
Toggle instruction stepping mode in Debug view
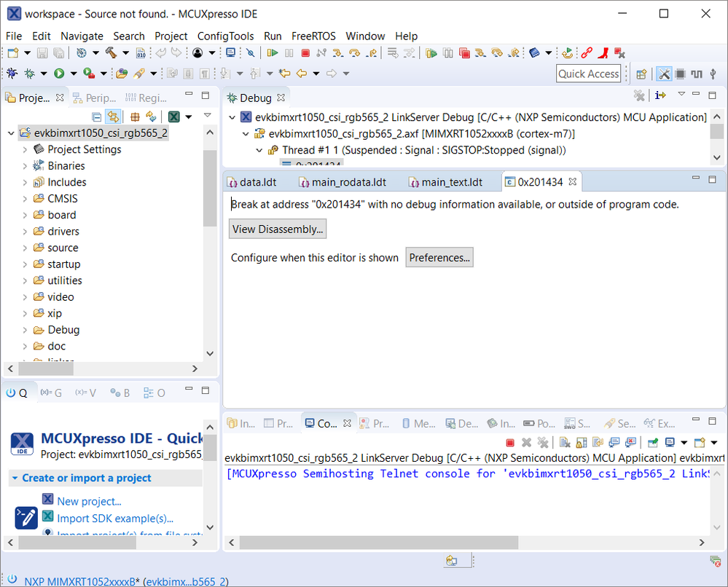tap(660, 95)
